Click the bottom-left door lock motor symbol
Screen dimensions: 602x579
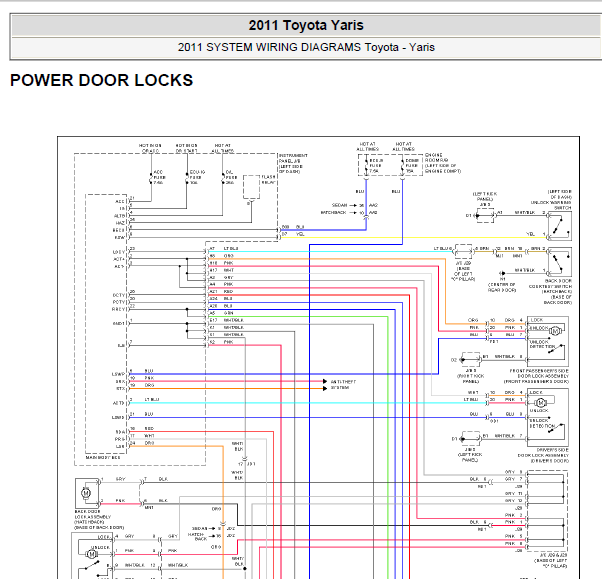[x=91, y=554]
